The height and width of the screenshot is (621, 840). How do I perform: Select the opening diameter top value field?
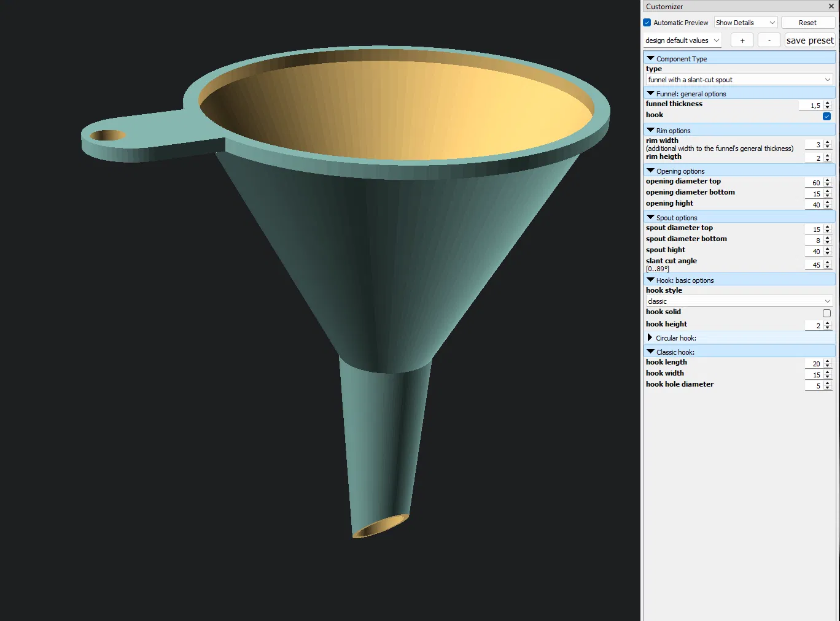[814, 183]
